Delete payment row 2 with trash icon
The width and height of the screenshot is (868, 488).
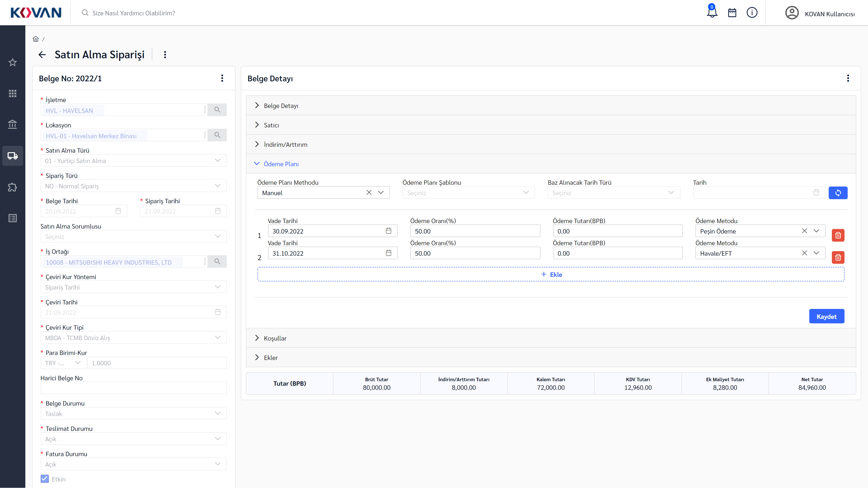point(838,257)
